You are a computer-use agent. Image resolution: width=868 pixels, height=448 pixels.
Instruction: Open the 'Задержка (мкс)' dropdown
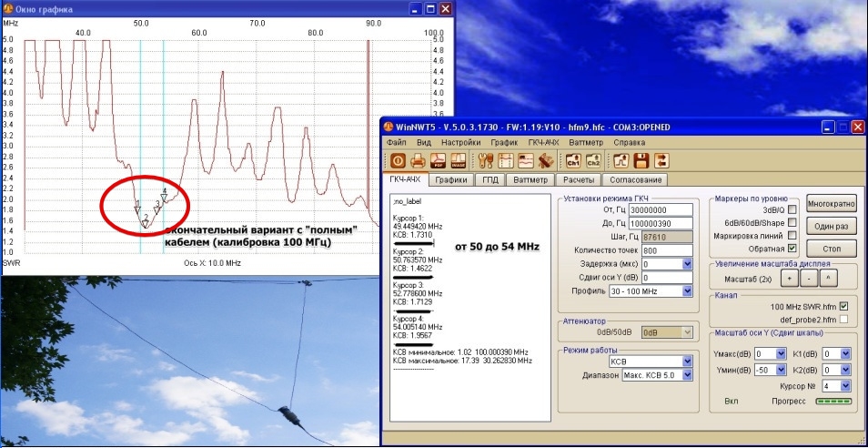pyautogui.click(x=688, y=264)
